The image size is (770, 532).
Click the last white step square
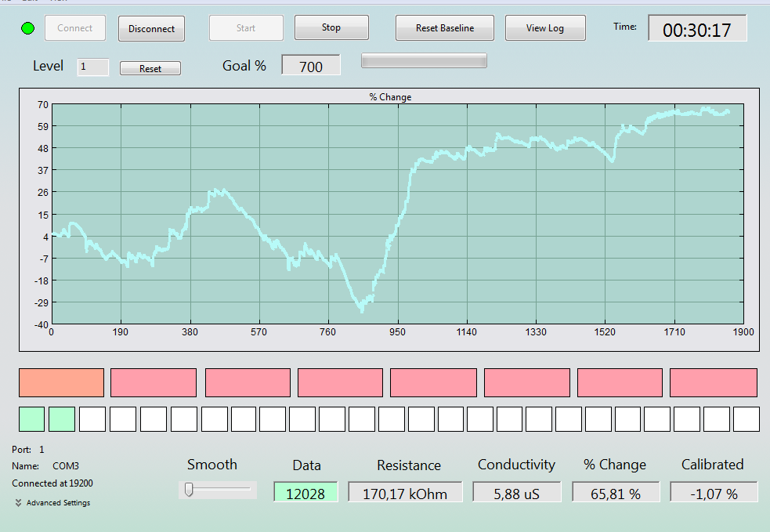click(x=747, y=419)
